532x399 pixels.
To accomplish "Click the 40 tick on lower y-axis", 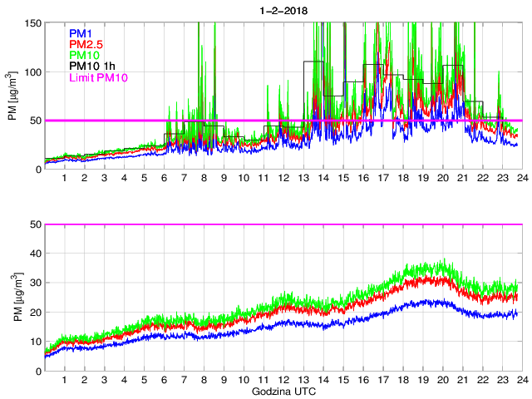I will pos(35,254).
